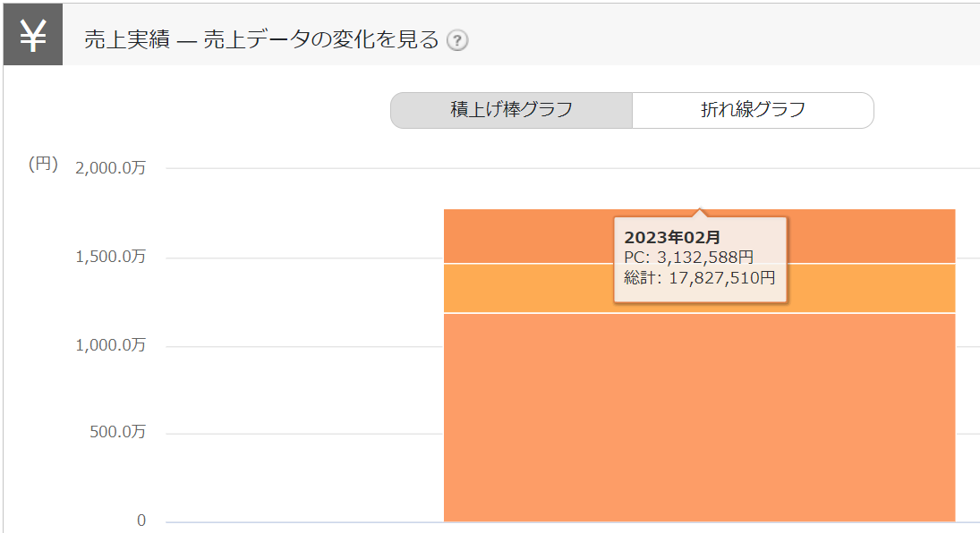
Task: Click the 総計: 17,827,510円 tooltip line
Action: [x=699, y=277]
